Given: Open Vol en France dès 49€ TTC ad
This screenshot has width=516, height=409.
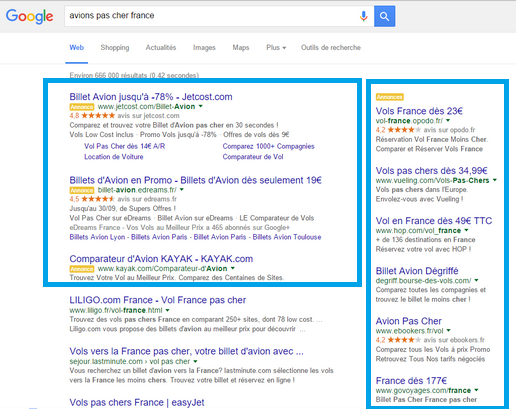Looking at the screenshot, I should 434,221.
